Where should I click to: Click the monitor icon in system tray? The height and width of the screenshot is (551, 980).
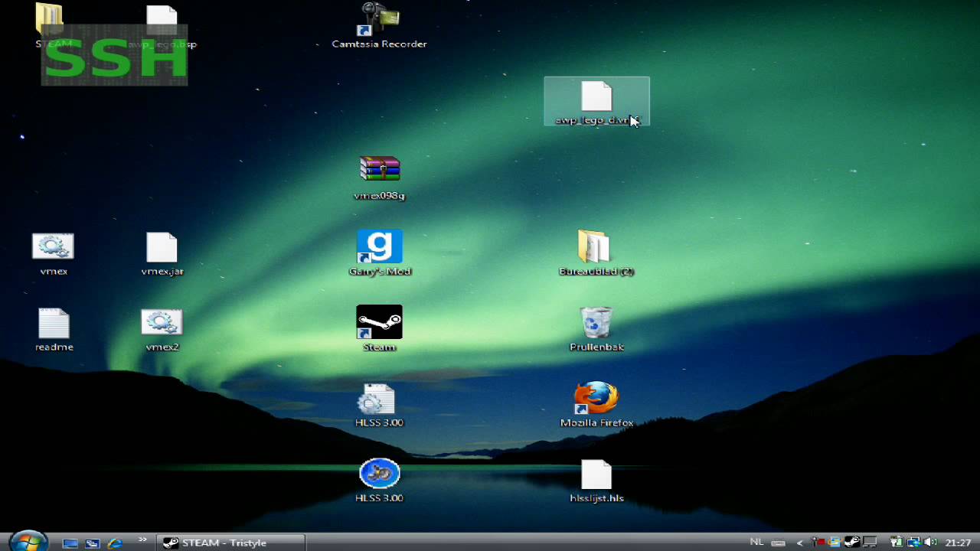pos(869,543)
